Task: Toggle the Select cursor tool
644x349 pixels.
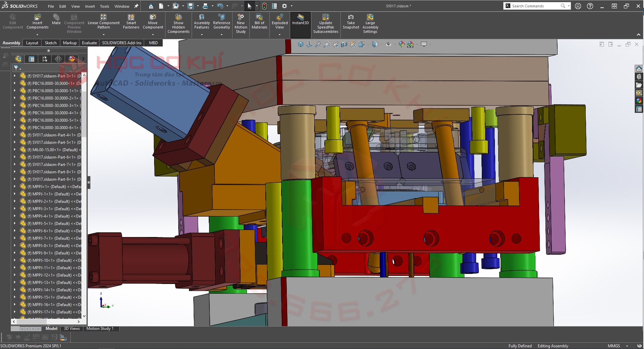Action: tap(249, 6)
